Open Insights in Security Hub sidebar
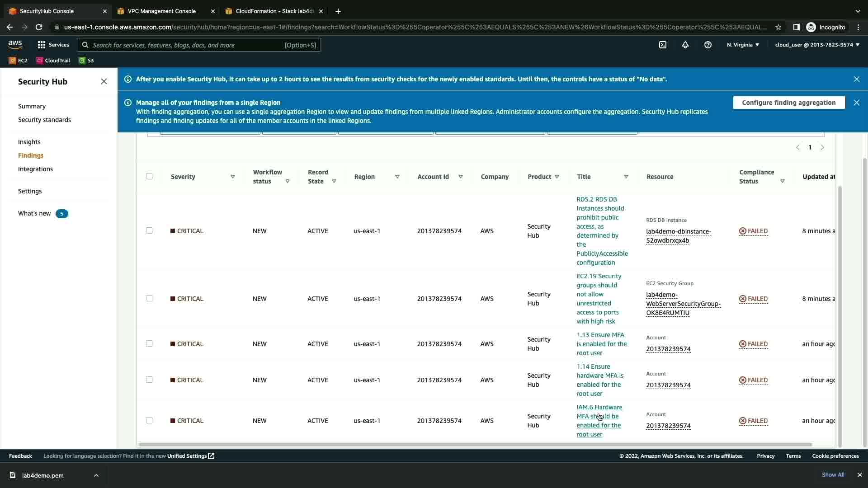This screenshot has height=488, width=868. click(x=29, y=142)
